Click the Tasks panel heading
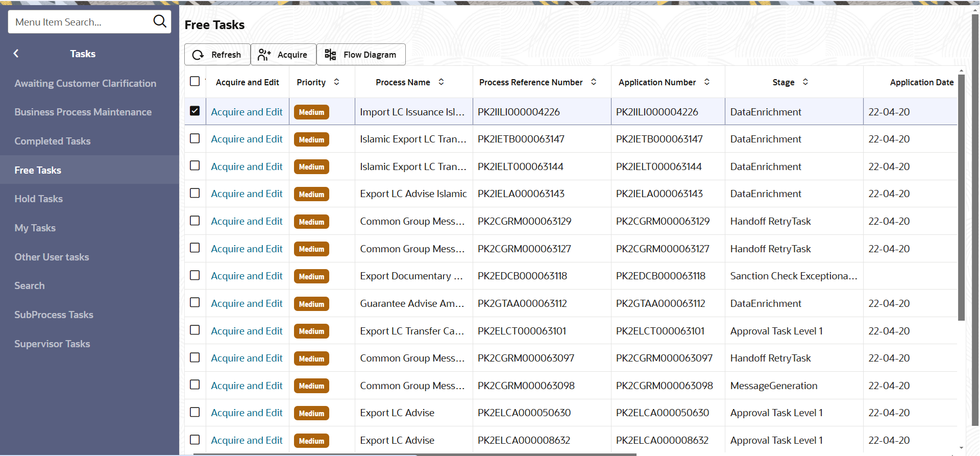This screenshot has width=980, height=456. pyautogui.click(x=83, y=54)
